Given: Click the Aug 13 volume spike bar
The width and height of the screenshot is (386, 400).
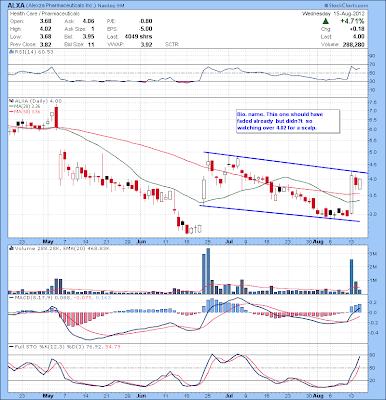Looking at the screenshot, I should pos(351,277).
